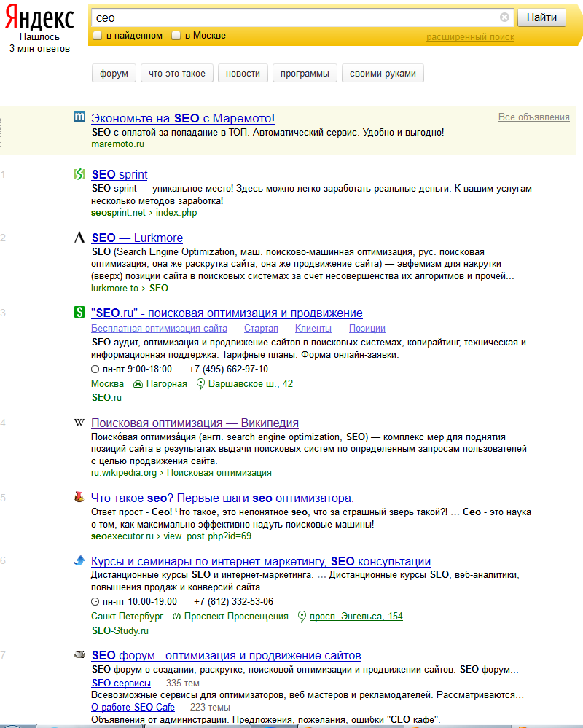Click the Lurkmore favicon

79,238
